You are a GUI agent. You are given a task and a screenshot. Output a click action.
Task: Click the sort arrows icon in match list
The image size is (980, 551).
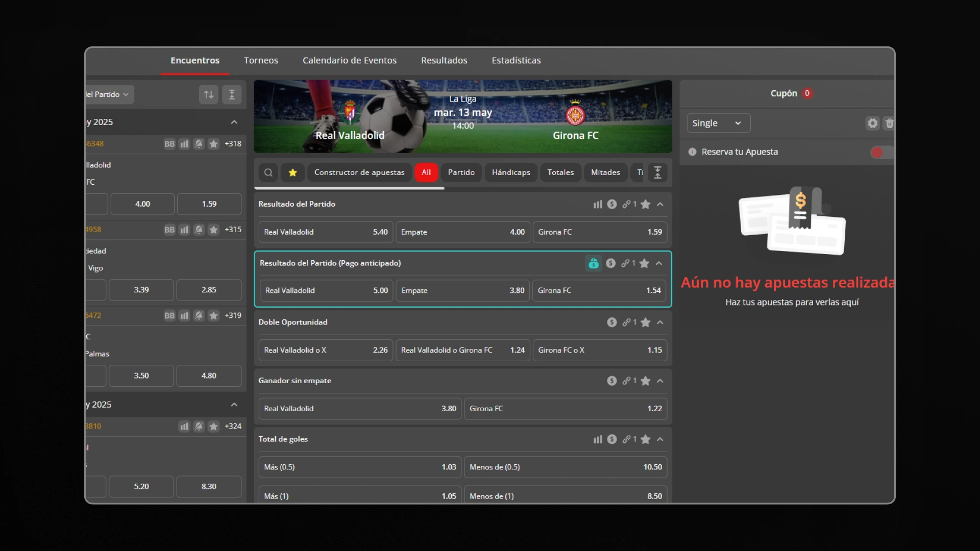pos(209,94)
